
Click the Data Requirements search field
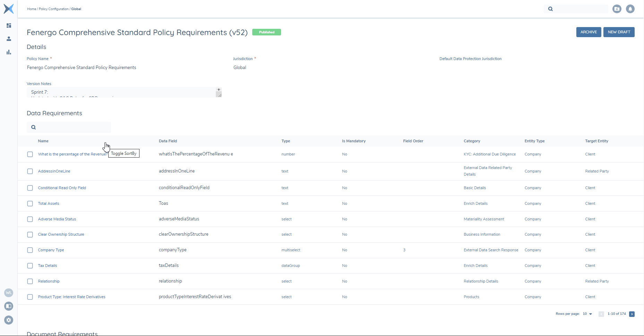(x=73, y=127)
